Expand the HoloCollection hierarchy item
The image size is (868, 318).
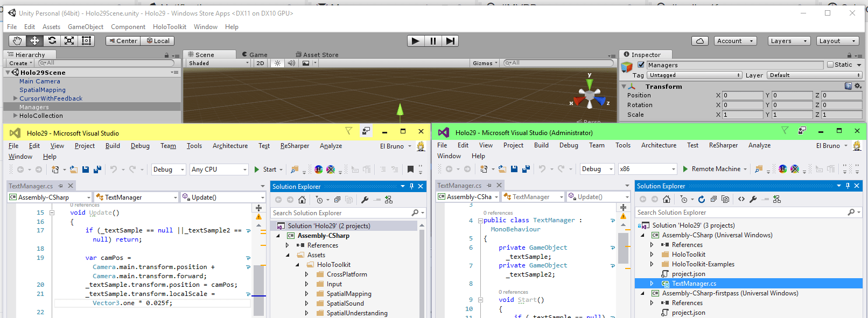(15, 116)
